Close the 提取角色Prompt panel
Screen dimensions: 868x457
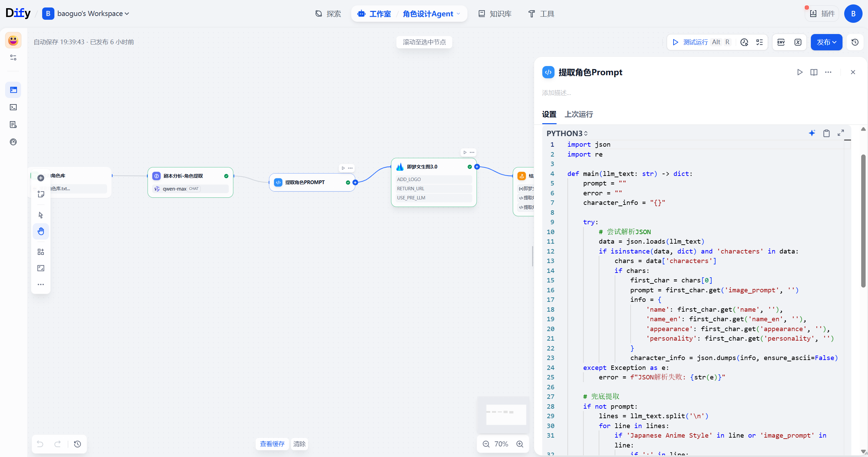click(853, 72)
